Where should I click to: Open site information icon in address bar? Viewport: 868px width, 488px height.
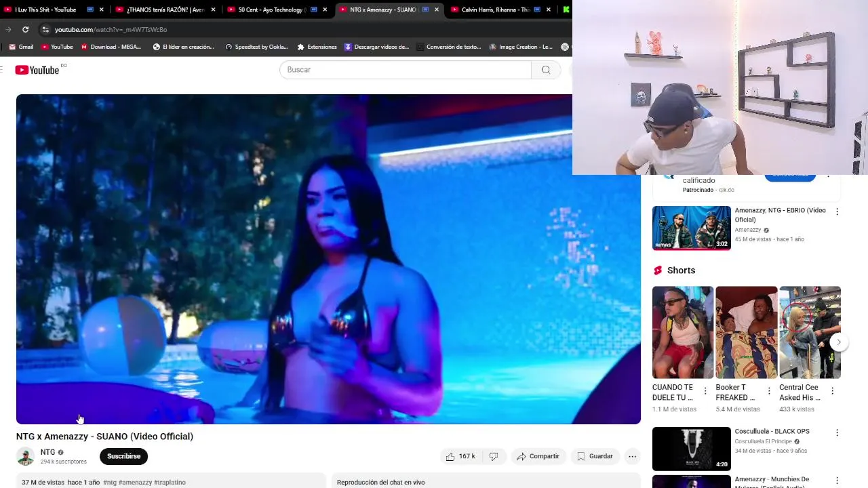click(x=45, y=29)
